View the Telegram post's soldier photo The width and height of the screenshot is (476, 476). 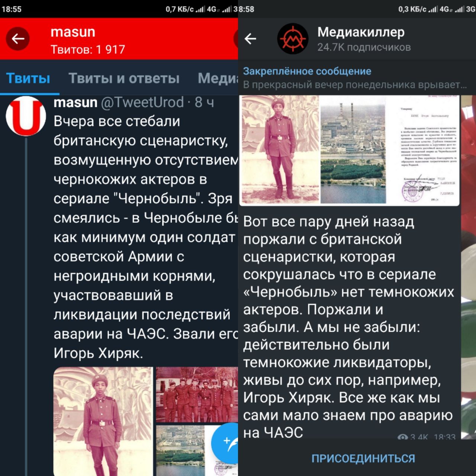280,149
